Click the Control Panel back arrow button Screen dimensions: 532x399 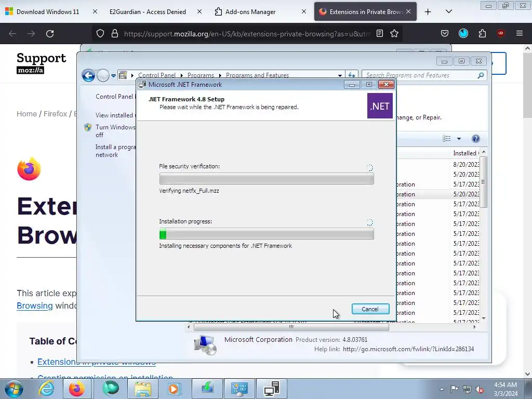(x=88, y=75)
